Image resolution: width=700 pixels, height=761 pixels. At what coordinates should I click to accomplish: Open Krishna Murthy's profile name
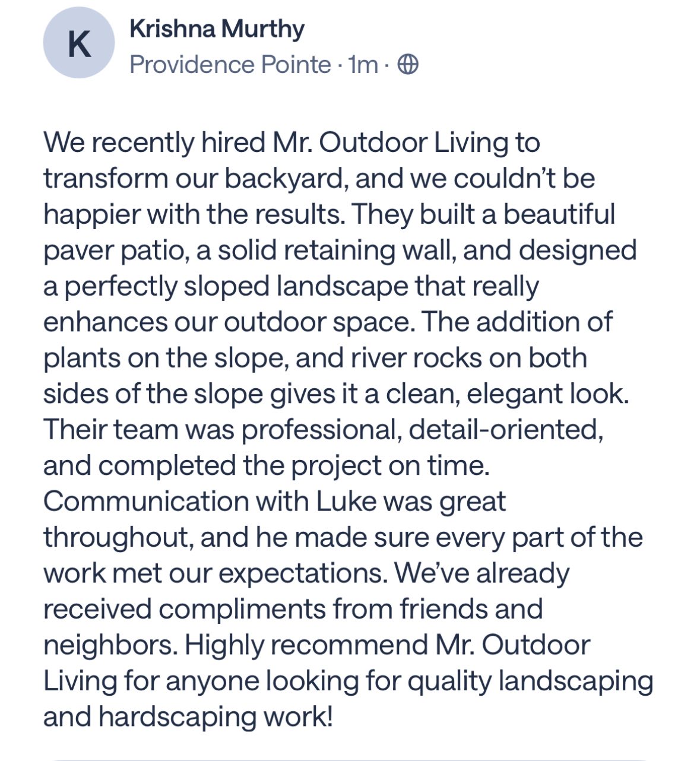click(217, 29)
